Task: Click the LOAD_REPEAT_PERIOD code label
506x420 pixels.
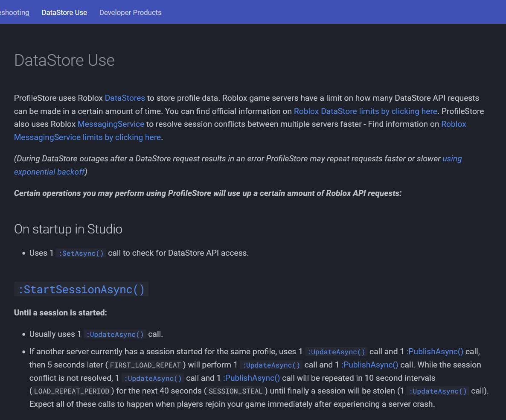Action: 72,391
